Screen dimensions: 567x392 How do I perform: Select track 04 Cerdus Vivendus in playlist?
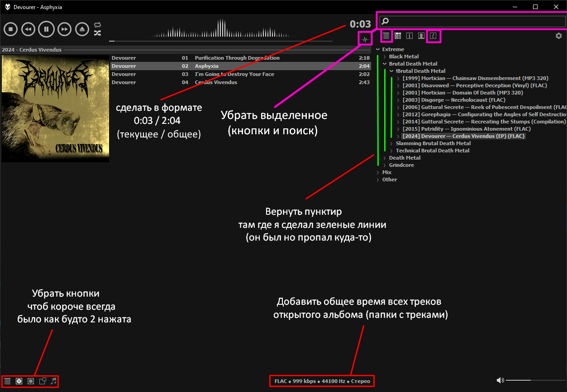215,82
